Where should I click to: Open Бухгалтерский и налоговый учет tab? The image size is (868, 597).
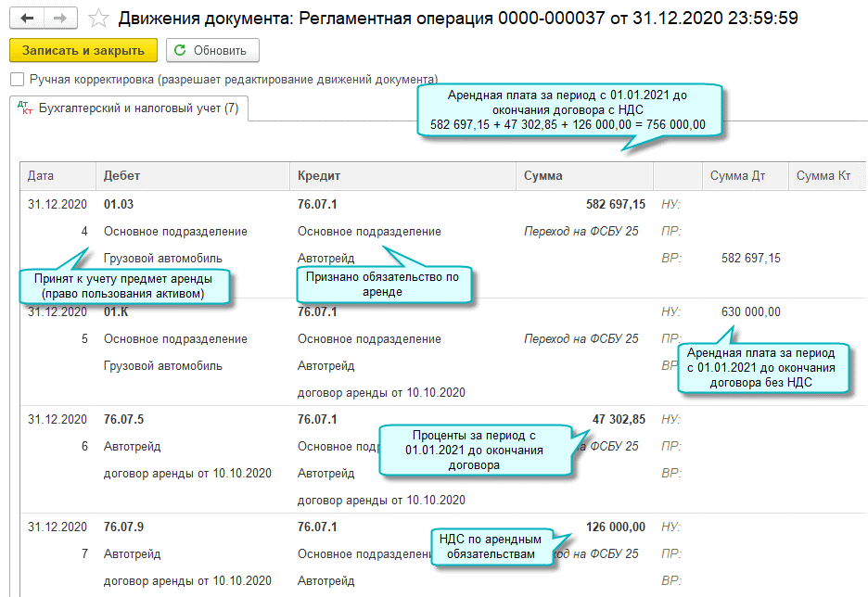click(129, 108)
